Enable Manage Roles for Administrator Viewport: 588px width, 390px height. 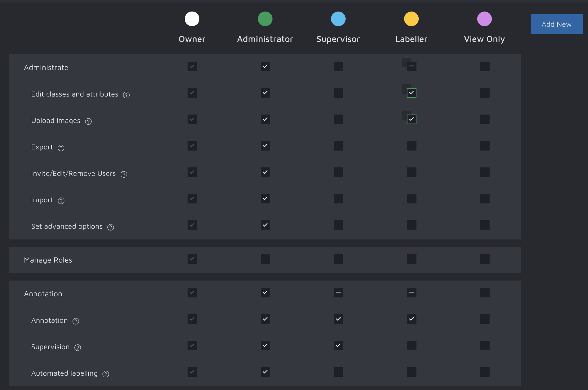click(x=265, y=259)
